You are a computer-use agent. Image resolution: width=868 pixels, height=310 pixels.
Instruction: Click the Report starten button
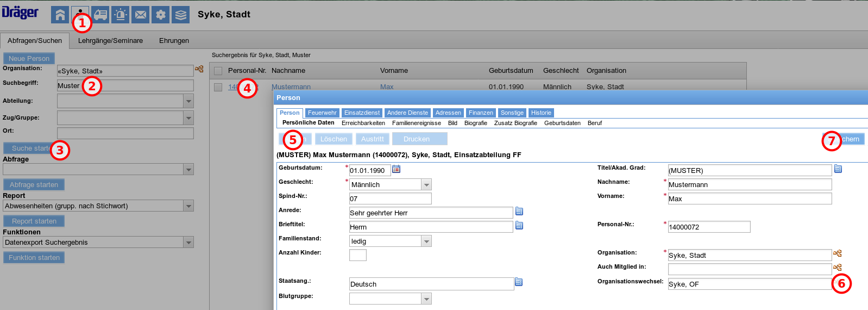click(x=34, y=221)
